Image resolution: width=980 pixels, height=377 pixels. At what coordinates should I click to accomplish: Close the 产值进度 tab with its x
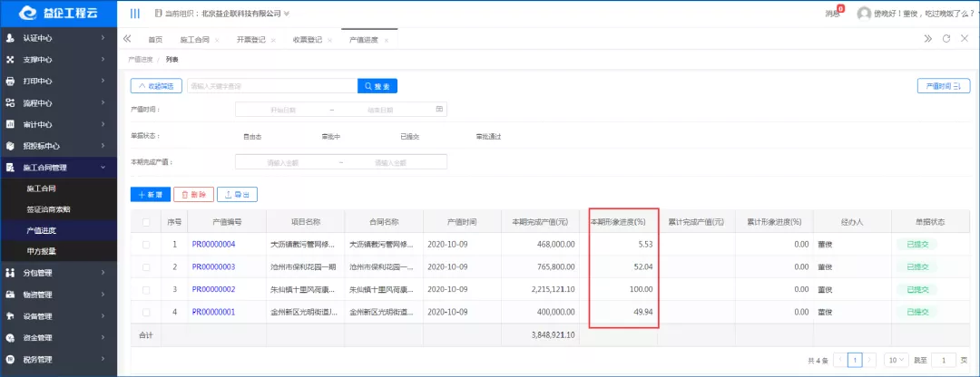coord(387,40)
